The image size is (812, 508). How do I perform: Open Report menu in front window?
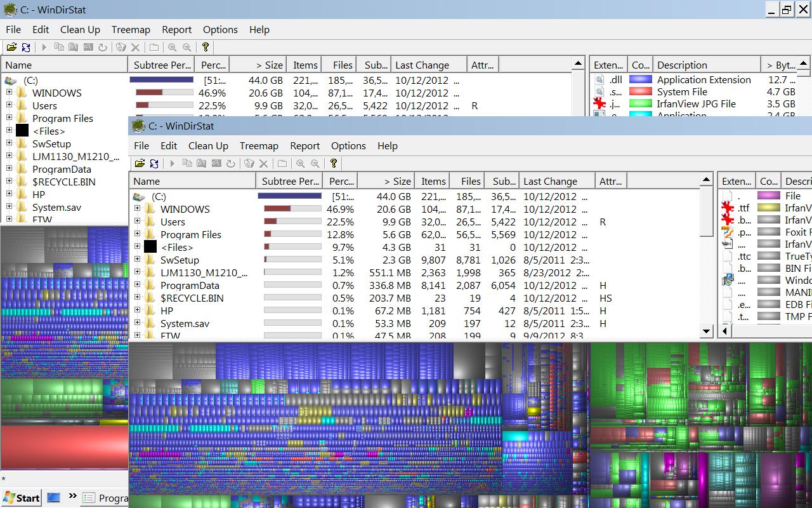click(304, 145)
